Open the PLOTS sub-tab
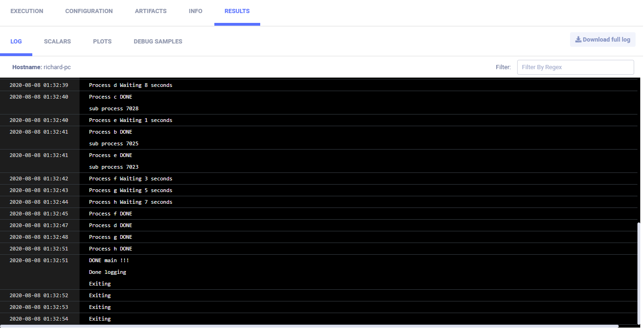The width and height of the screenshot is (644, 329). click(x=102, y=42)
